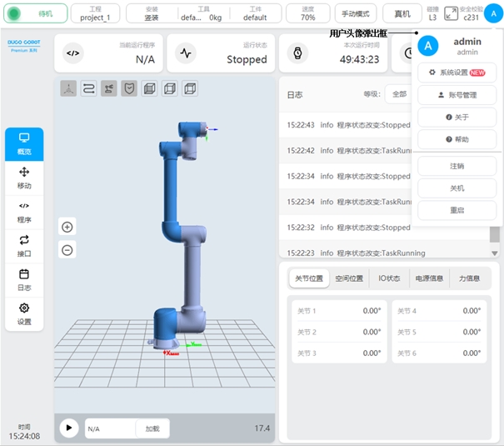Click 注销 to log out
Screen dimensions: 504x446
(457, 166)
